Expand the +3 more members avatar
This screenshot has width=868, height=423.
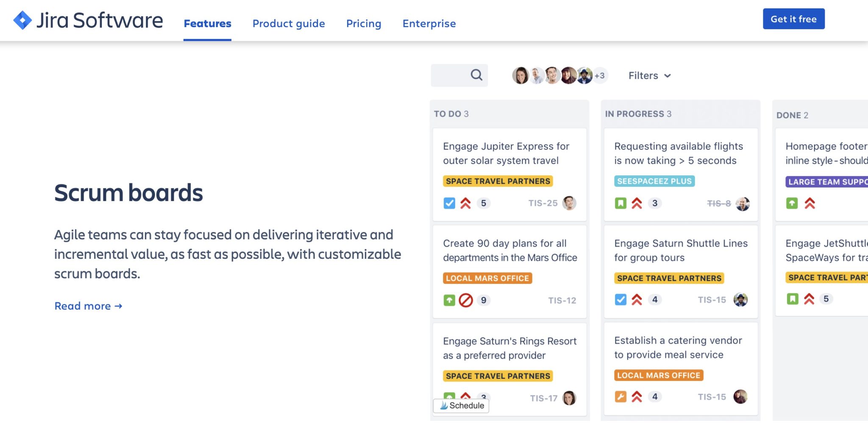click(x=600, y=76)
